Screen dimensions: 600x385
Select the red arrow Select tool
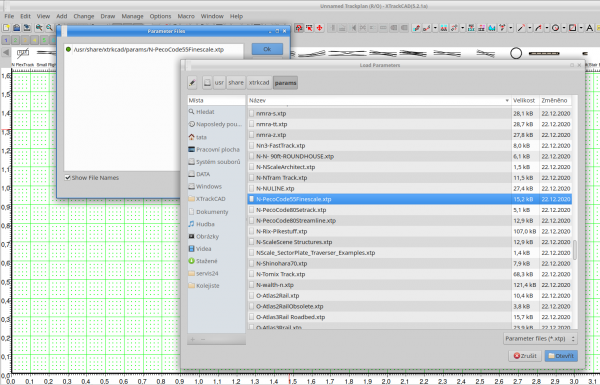click(x=309, y=28)
